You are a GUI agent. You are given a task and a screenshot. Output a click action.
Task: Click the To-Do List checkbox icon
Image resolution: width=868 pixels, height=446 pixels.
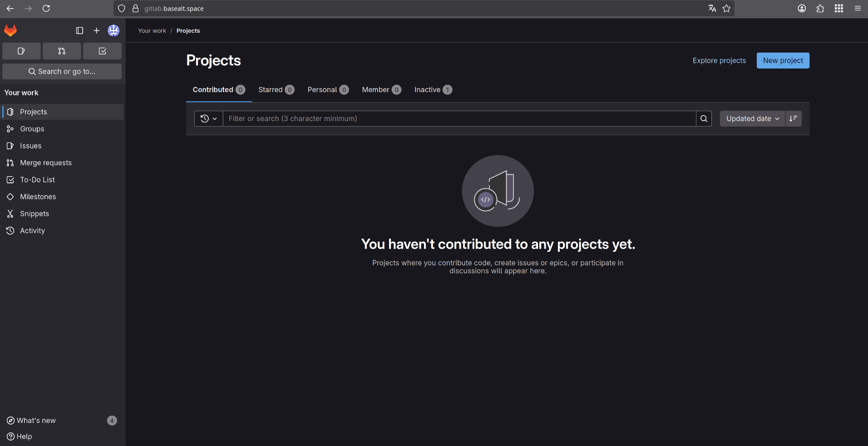[10, 180]
